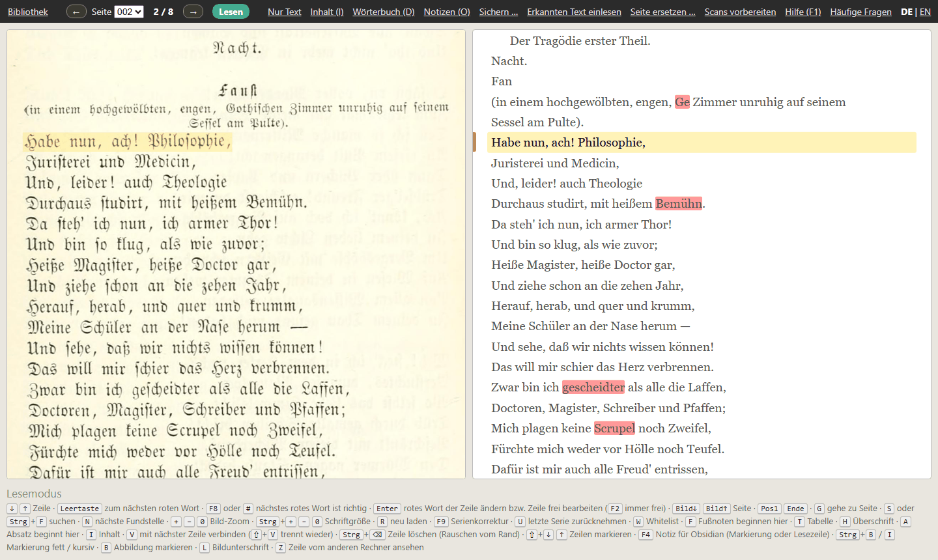This screenshot has width=938, height=560.
Task: Click the scanned heading 'Nacht.' in page image
Action: point(237,48)
